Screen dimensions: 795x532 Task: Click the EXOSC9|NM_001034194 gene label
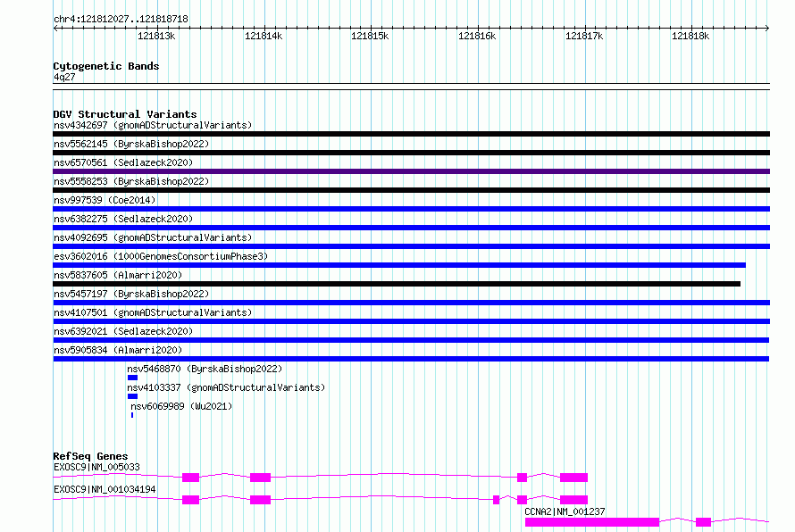[105, 489]
